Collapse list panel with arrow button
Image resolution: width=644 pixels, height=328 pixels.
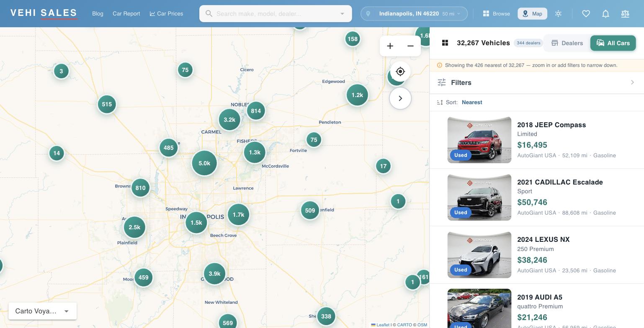pos(400,98)
